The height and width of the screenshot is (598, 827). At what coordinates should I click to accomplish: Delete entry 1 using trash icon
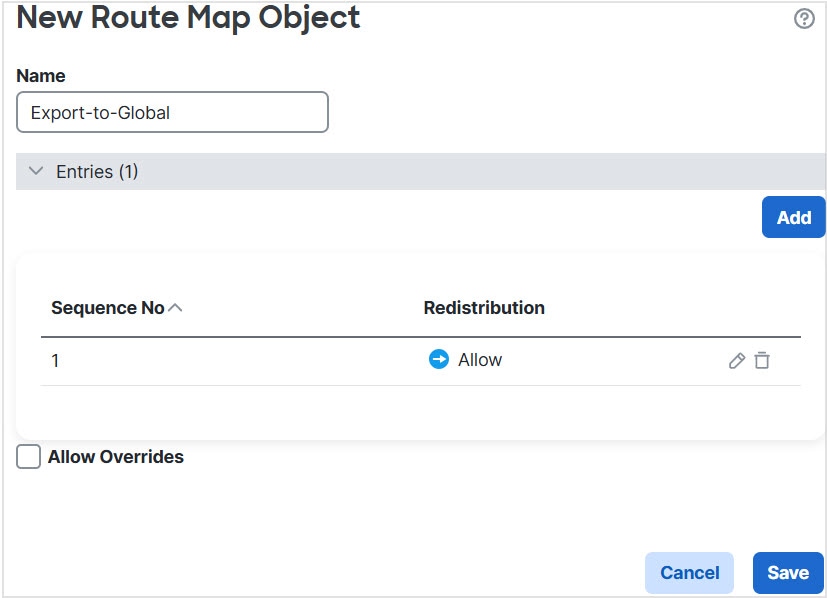[x=762, y=361]
